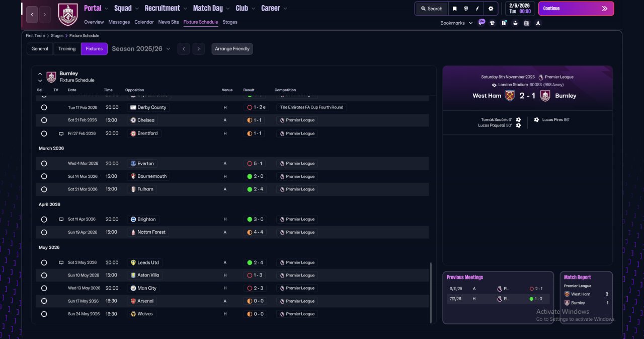Click the TV icon on Brentford row
This screenshot has height=339, width=644.
(61, 134)
